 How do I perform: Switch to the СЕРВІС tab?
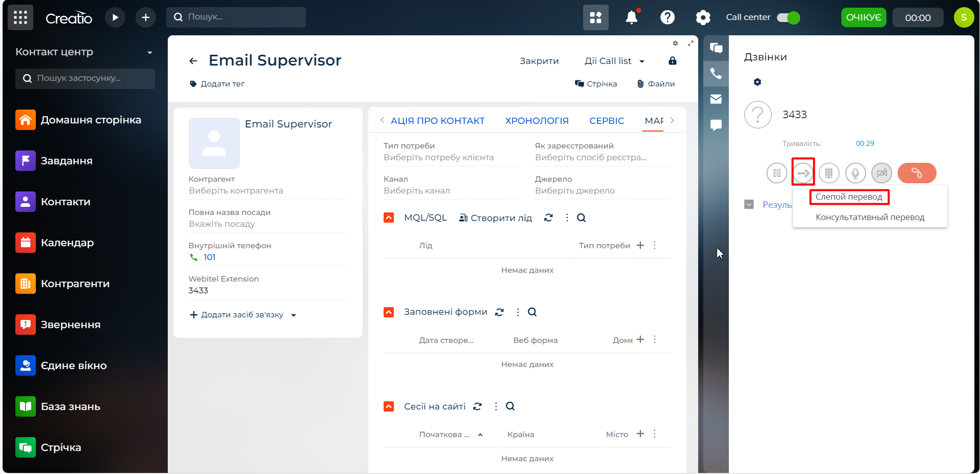click(x=607, y=121)
